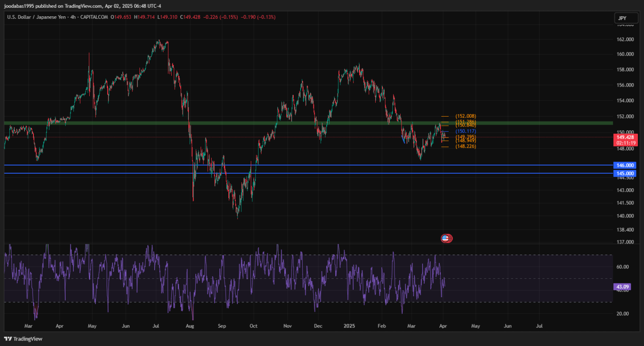Click the US flag economic event icon
Image resolution: width=644 pixels, height=346 pixels.
445,238
